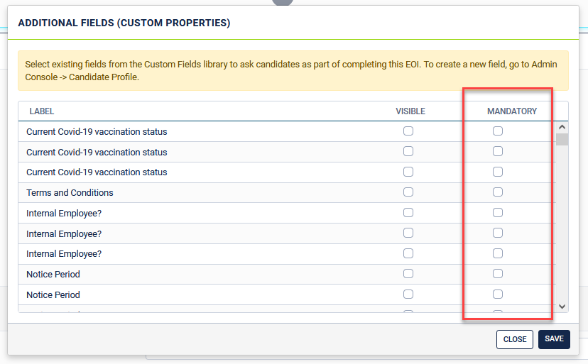This screenshot has height=364, width=588.
Task: Tick Visible for Terms and Conditions
Action: (408, 192)
